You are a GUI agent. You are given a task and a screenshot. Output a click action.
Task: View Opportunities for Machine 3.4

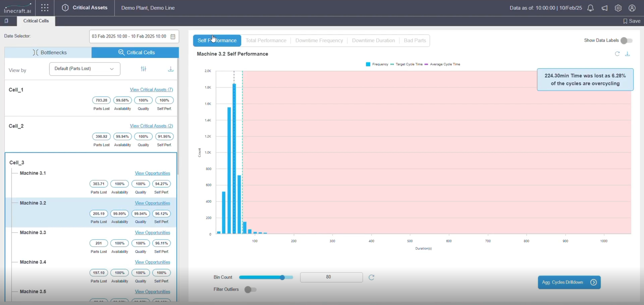point(152,262)
